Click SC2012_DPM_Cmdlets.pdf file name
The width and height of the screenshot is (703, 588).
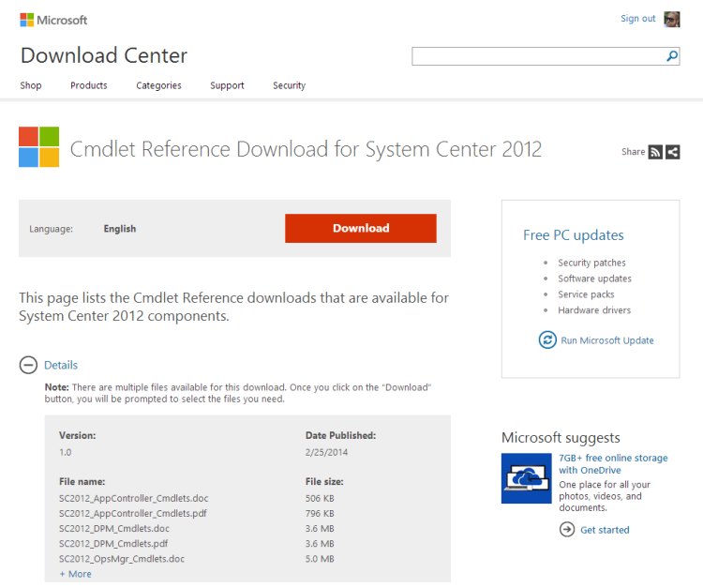(113, 544)
